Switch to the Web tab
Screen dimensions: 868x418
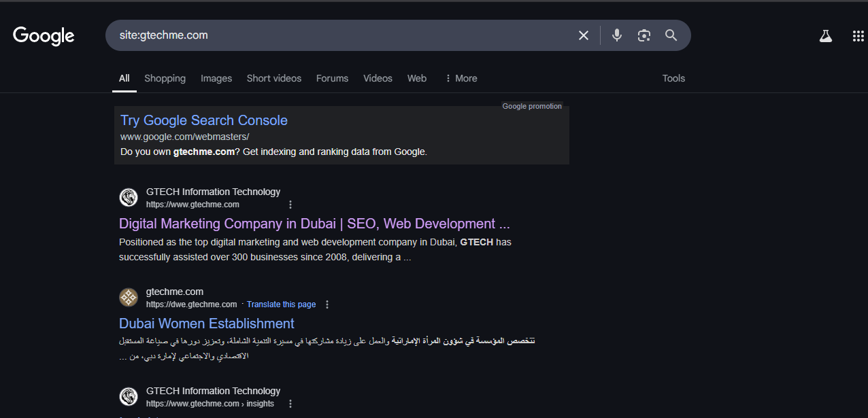(x=417, y=78)
